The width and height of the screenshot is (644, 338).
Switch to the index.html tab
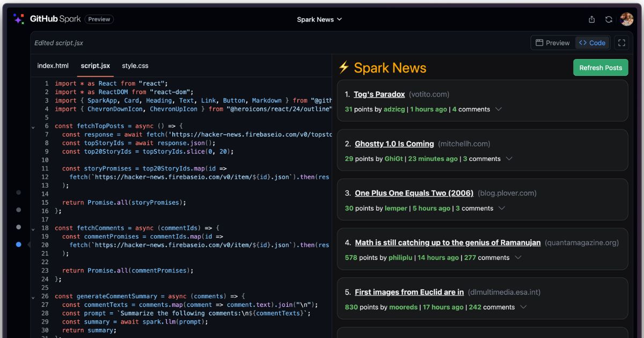(x=53, y=65)
